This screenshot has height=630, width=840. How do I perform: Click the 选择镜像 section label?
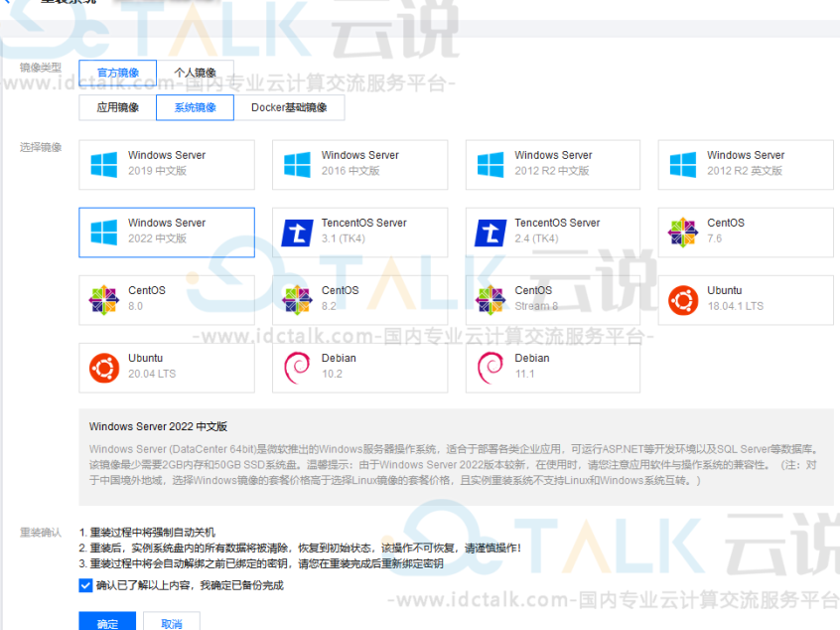point(41,147)
